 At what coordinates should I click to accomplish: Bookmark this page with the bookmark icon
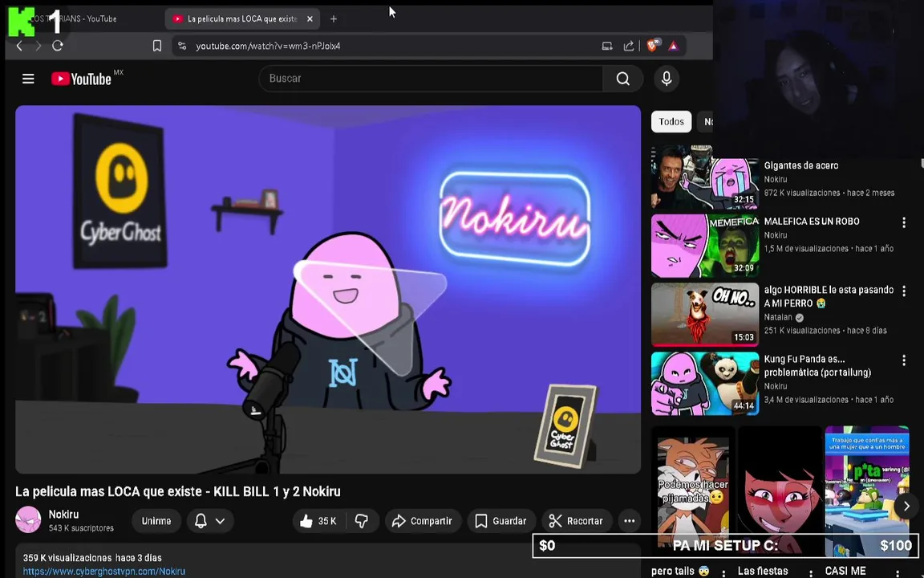tap(156, 46)
